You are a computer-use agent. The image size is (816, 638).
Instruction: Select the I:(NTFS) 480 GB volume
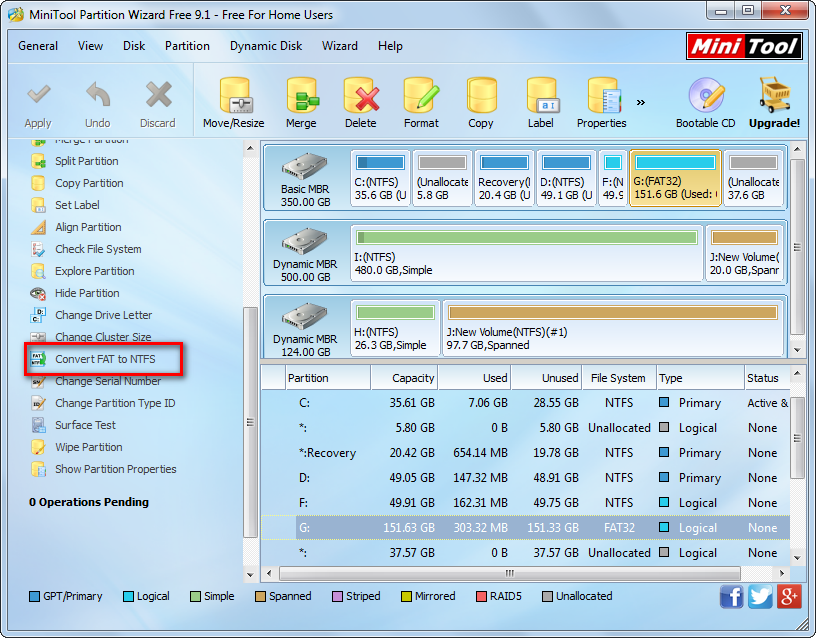(527, 253)
